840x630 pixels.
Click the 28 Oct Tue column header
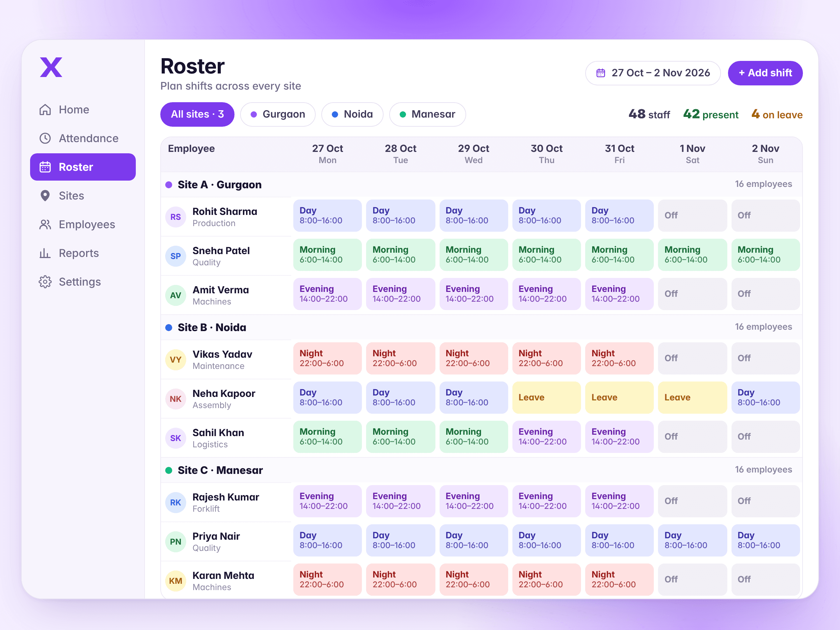(400, 154)
